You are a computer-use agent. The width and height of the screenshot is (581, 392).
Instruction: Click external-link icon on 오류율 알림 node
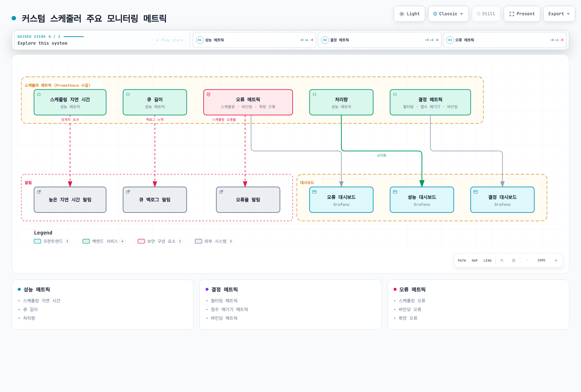221,192
